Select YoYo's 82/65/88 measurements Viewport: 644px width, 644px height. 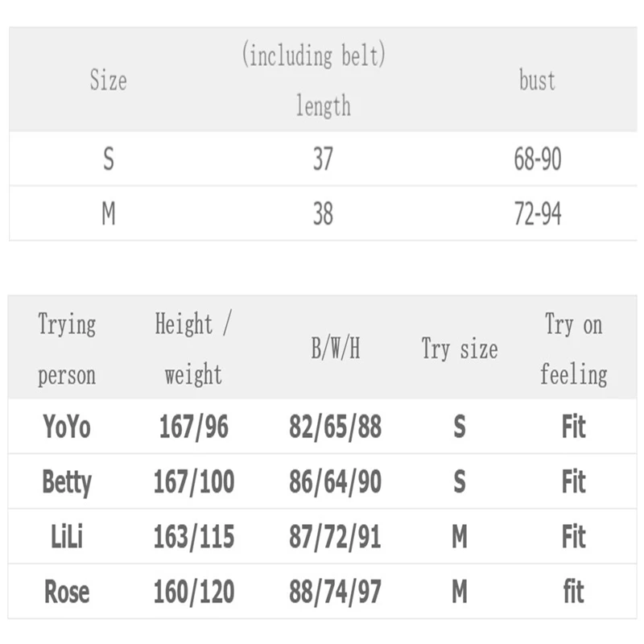tap(335, 427)
